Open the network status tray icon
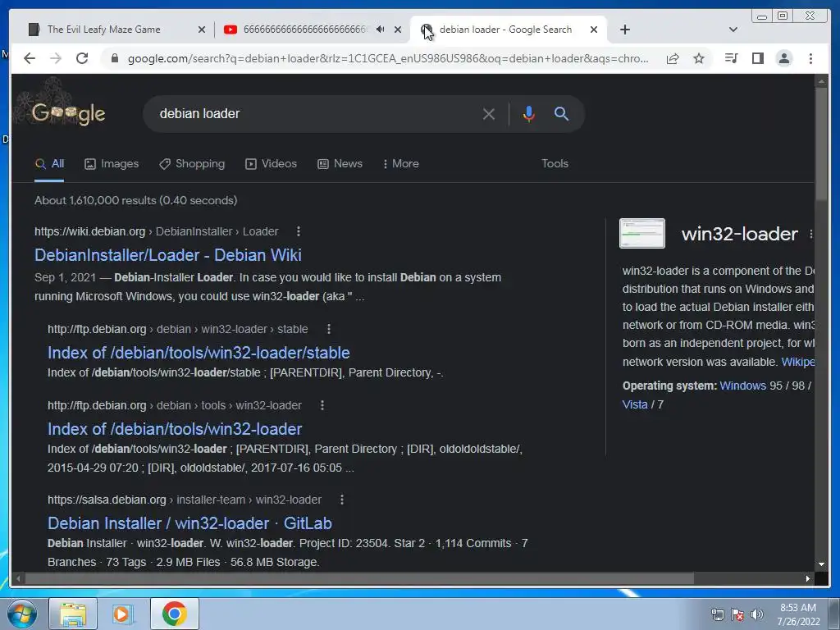The width and height of the screenshot is (840, 630). point(717,614)
